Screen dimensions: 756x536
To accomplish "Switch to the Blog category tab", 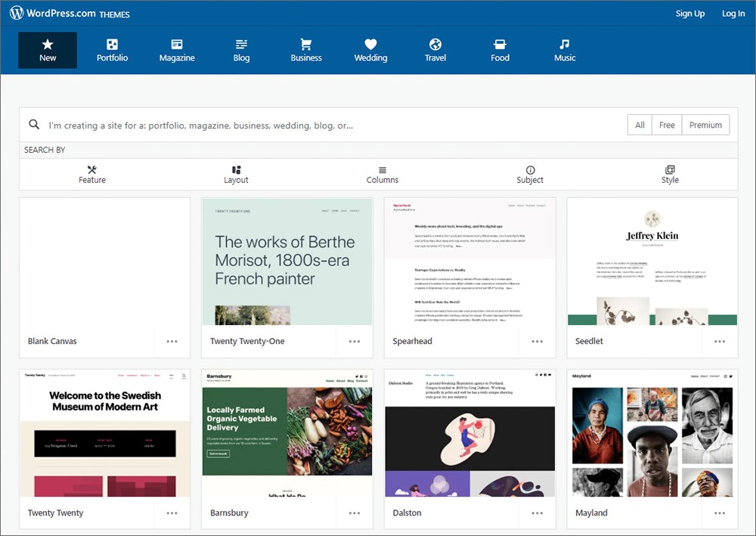I will (x=241, y=50).
